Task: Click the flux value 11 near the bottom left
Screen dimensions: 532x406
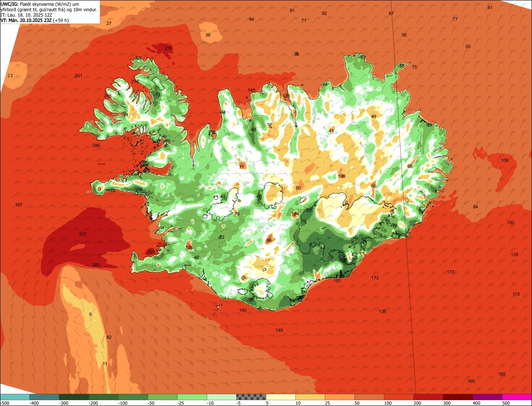Action: [x=105, y=364]
